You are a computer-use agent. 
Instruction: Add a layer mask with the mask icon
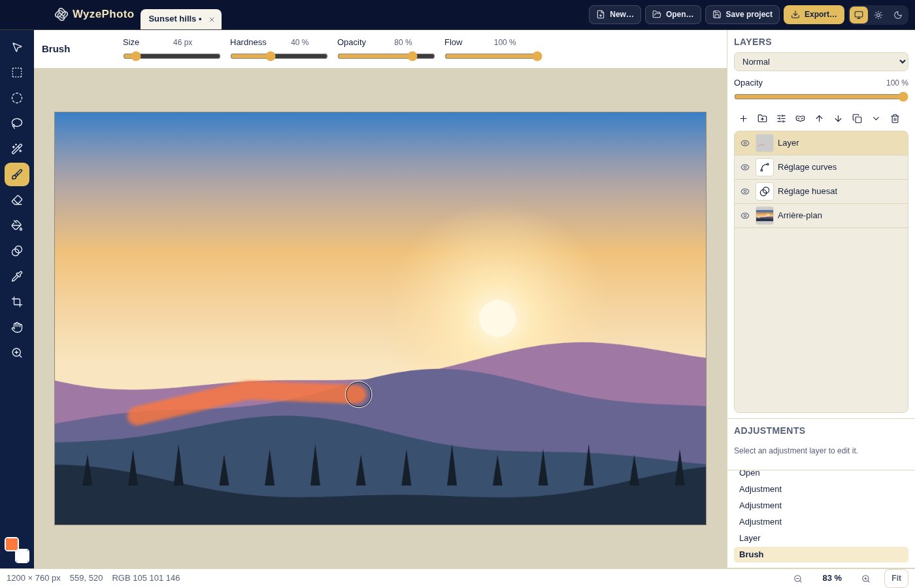click(800, 118)
